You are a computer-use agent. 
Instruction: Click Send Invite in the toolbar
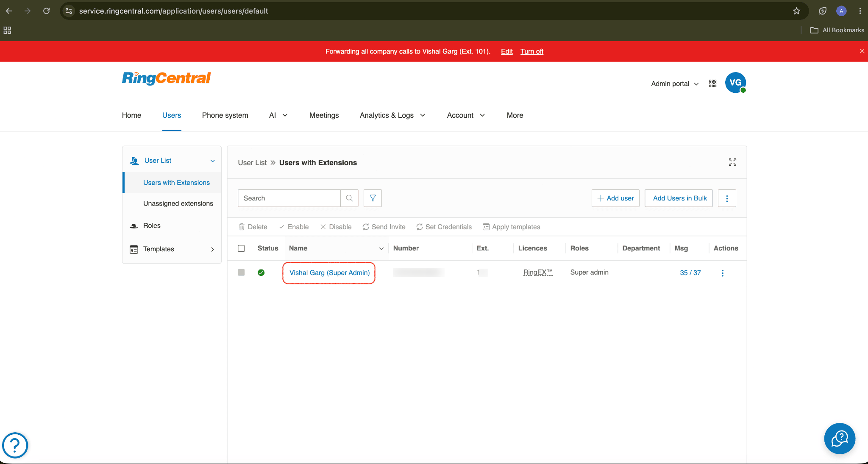(384, 227)
